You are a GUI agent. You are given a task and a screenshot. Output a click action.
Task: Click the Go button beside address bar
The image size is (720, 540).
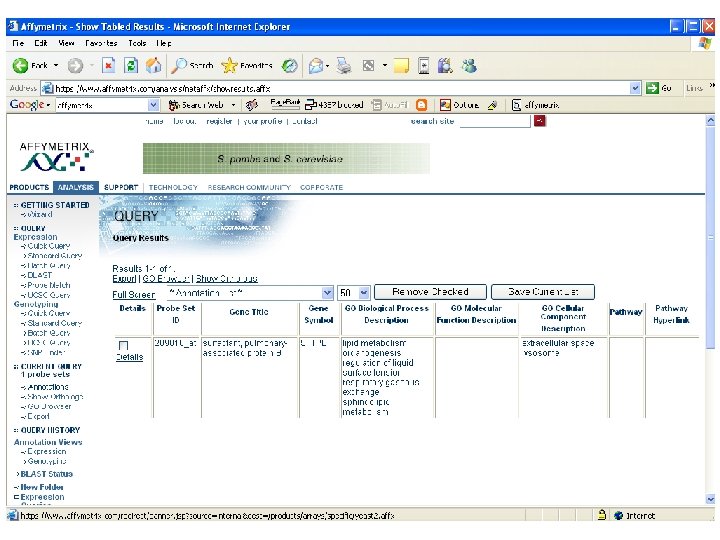(x=659, y=88)
